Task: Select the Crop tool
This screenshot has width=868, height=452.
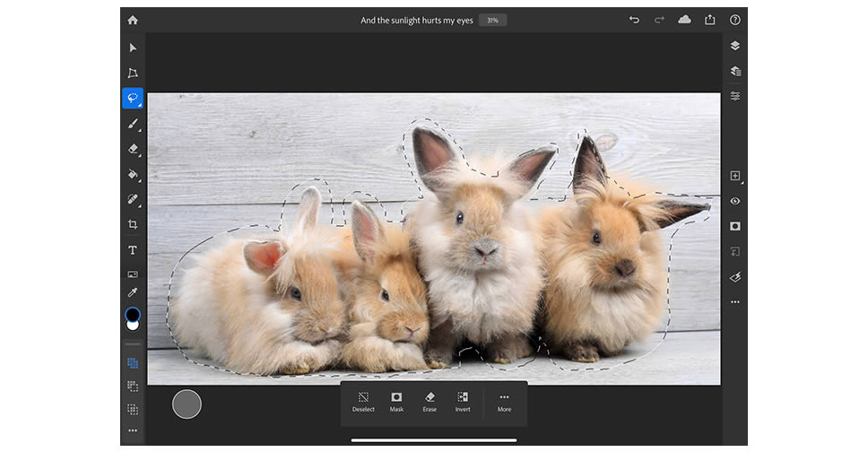Action: point(133,224)
